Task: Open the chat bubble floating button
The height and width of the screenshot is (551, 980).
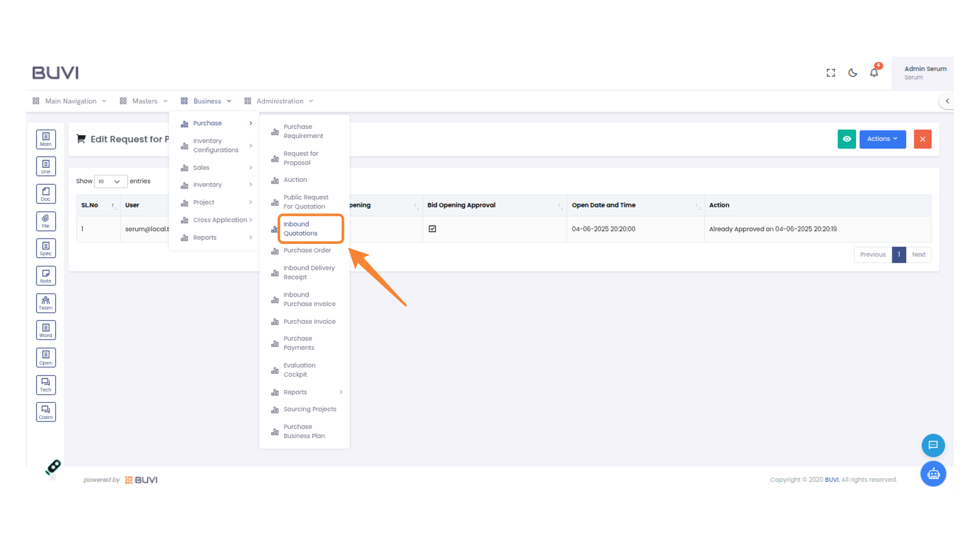Action: pos(933,445)
